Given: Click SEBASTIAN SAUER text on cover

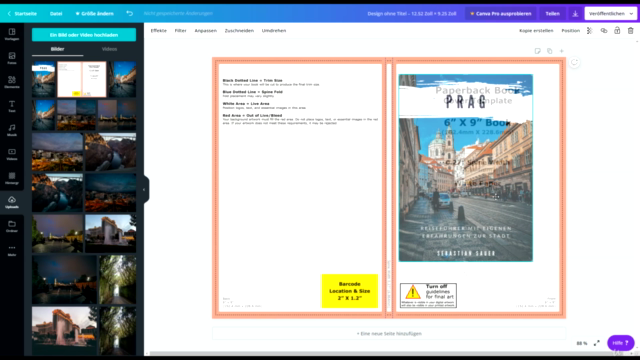Looking at the screenshot, I should tap(466, 254).
